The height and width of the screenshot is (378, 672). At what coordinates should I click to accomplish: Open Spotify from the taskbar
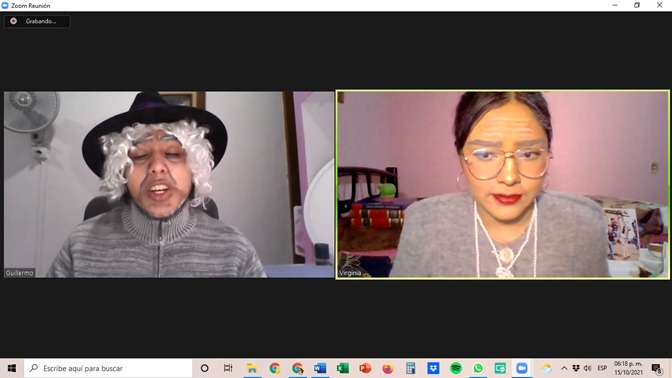click(456, 368)
